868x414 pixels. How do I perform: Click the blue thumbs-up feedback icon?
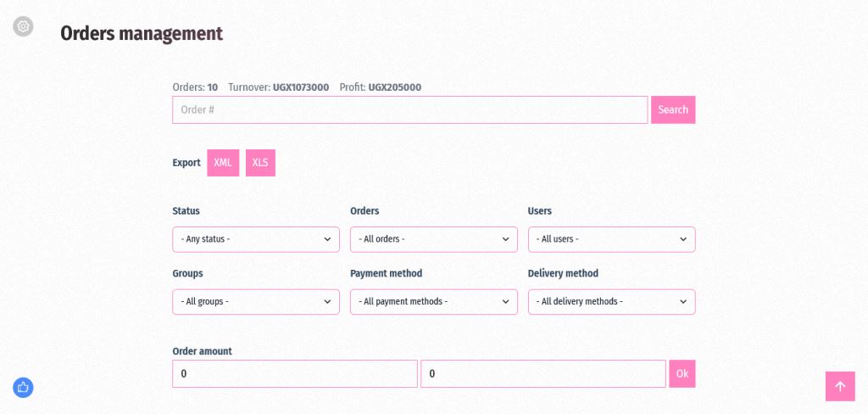23,388
